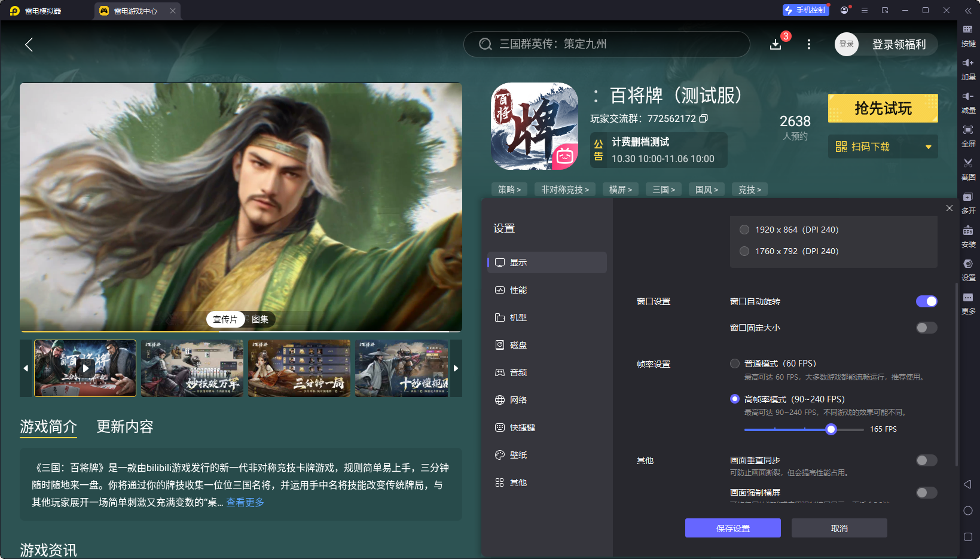Image resolution: width=980 pixels, height=559 pixels.
Task: Open the 音频 audio settings section
Action: 518,372
